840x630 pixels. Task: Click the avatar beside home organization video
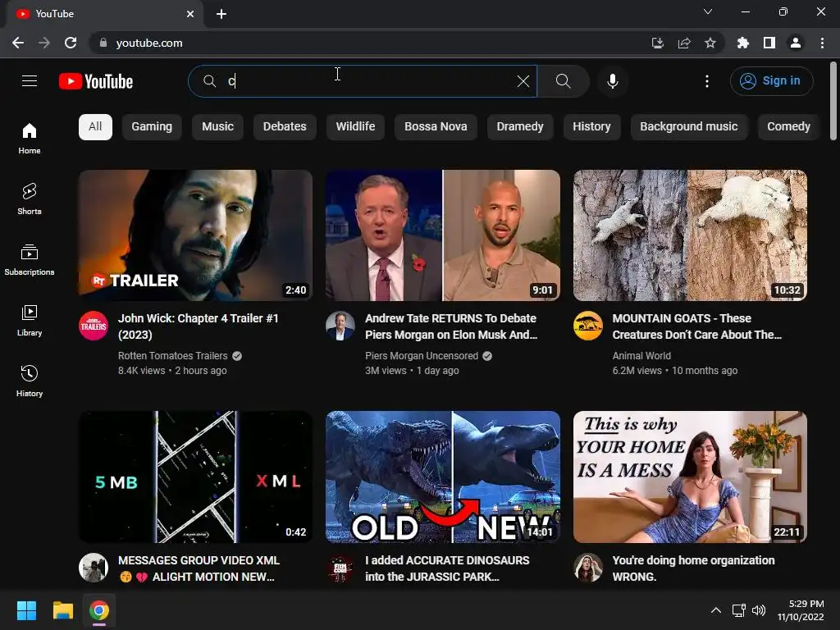pos(587,568)
